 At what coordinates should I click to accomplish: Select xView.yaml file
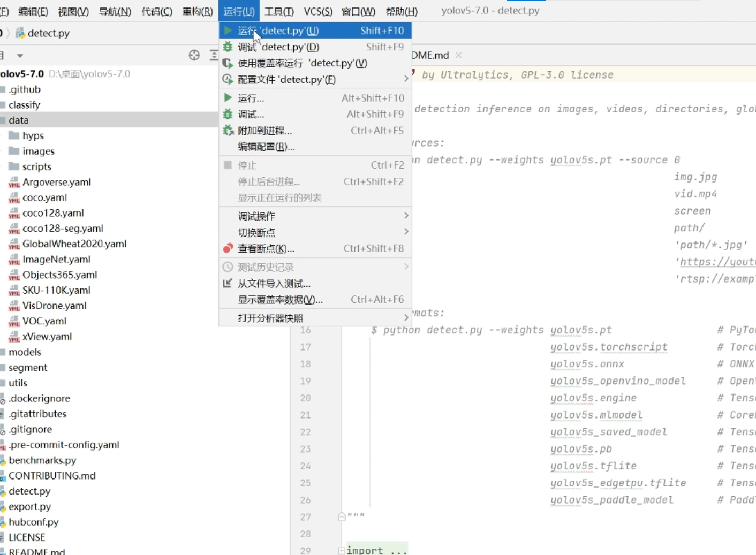coord(47,337)
